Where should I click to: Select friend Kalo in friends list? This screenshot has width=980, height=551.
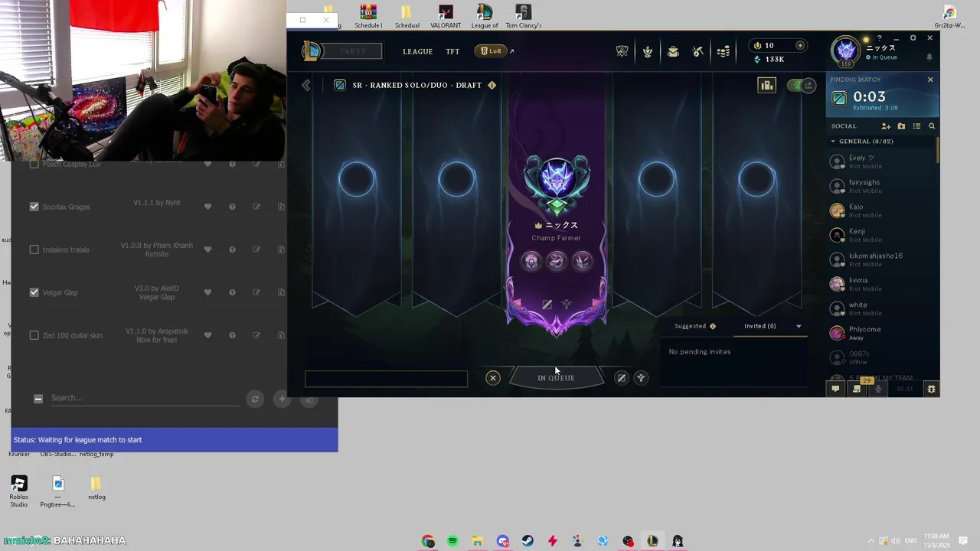pos(882,210)
